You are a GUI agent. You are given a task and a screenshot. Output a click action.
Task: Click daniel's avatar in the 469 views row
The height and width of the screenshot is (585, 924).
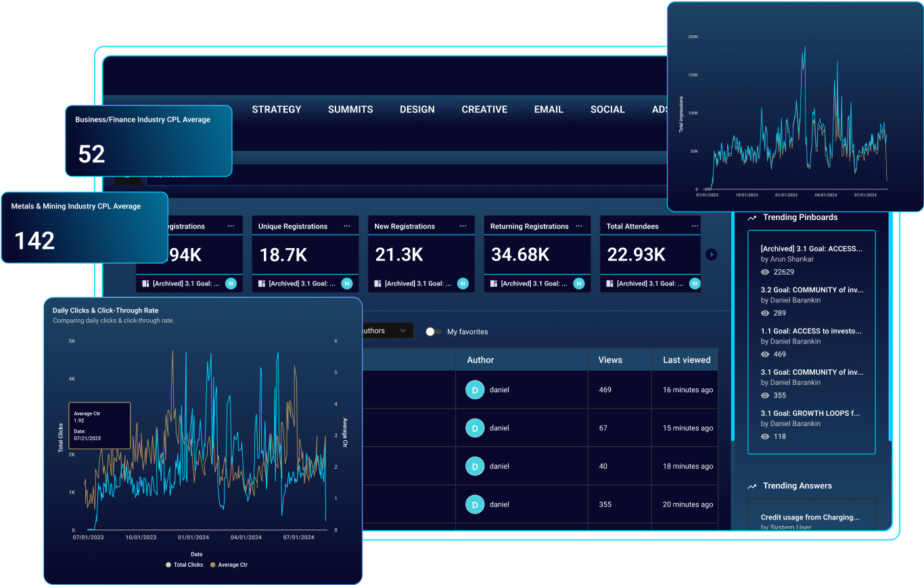[475, 390]
